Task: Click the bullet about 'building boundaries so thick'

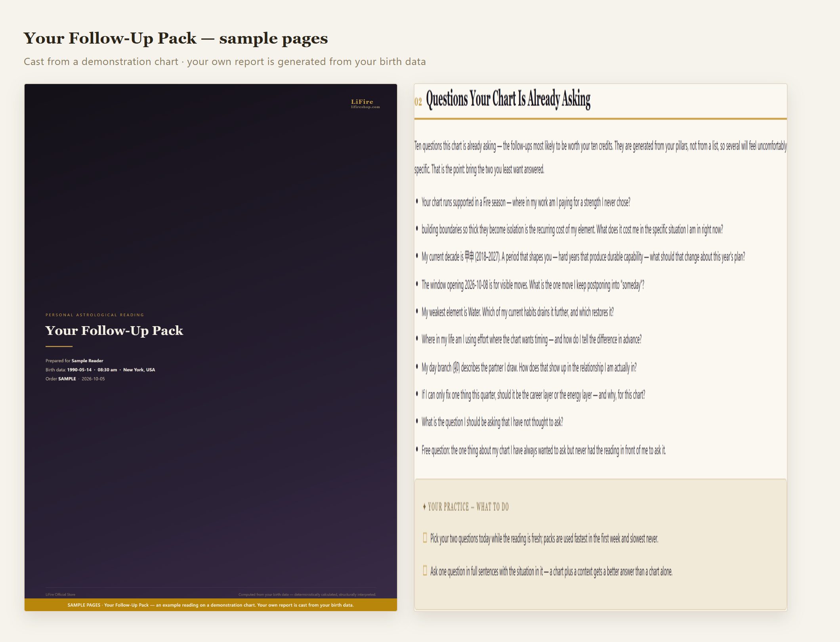Action: tap(572, 229)
